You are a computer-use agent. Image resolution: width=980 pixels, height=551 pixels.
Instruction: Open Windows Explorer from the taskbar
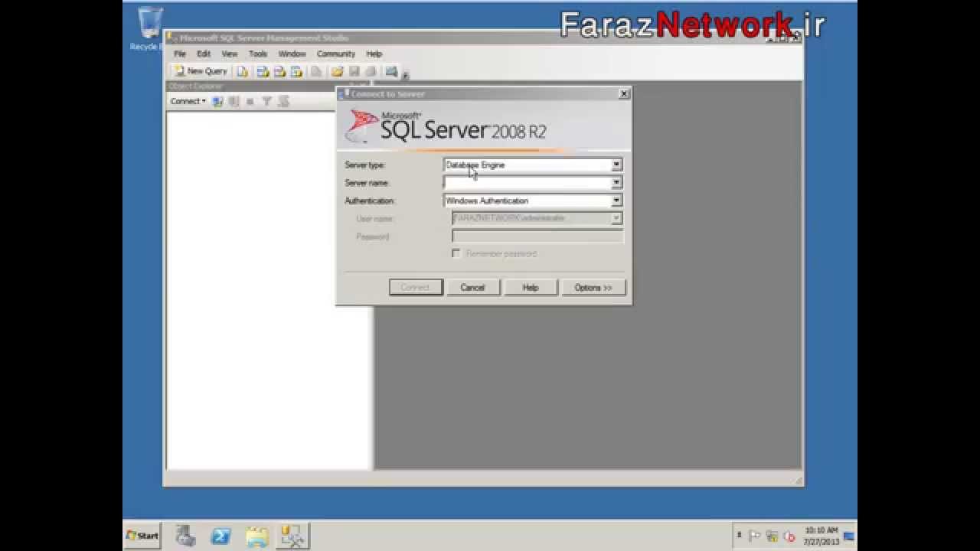point(257,536)
